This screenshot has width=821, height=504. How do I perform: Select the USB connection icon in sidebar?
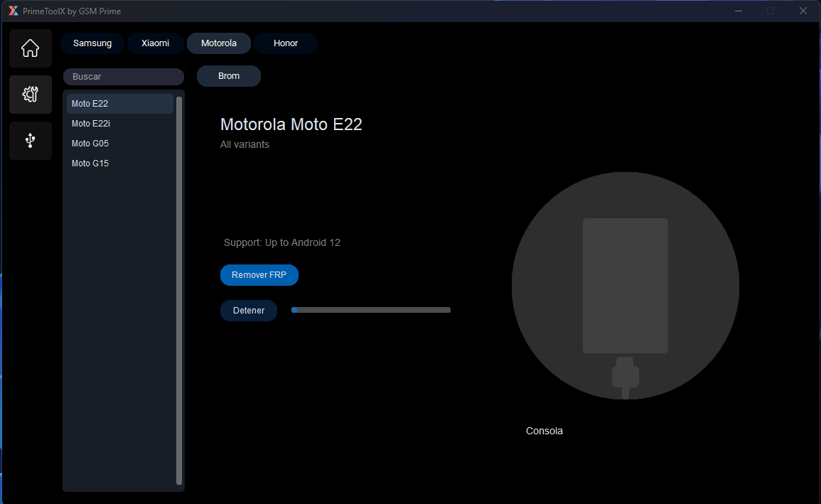[x=30, y=140]
